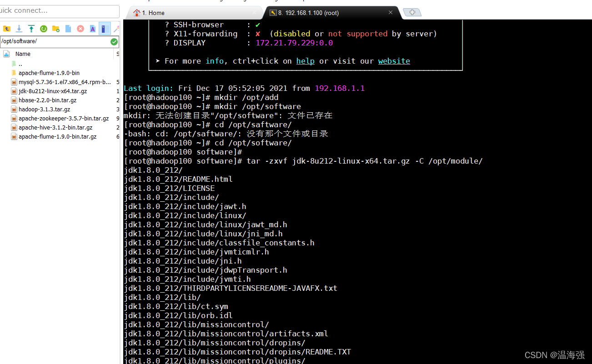Sort files by the Name column header
Image resolution: width=592 pixels, height=364 pixels.
coord(23,54)
